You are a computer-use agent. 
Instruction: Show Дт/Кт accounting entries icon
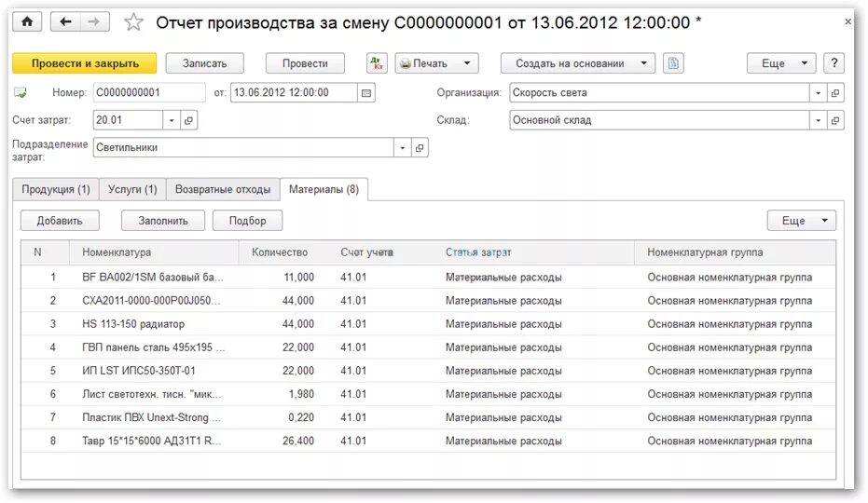[x=377, y=63]
